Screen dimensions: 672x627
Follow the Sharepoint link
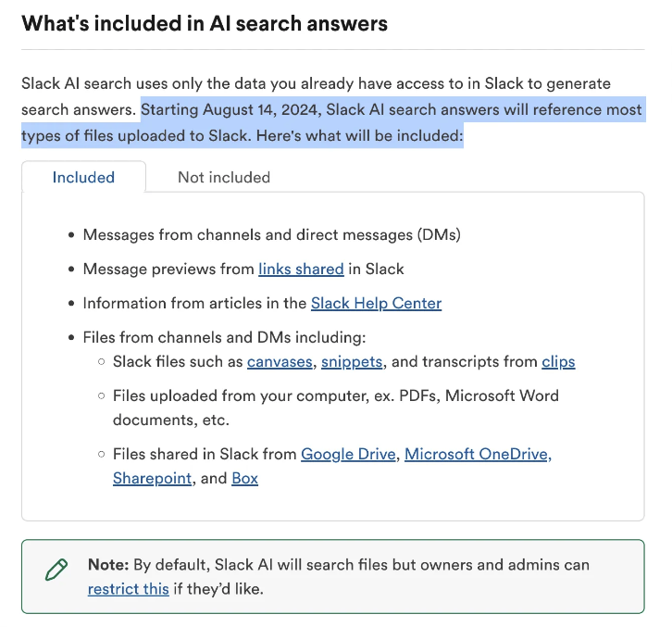click(153, 478)
